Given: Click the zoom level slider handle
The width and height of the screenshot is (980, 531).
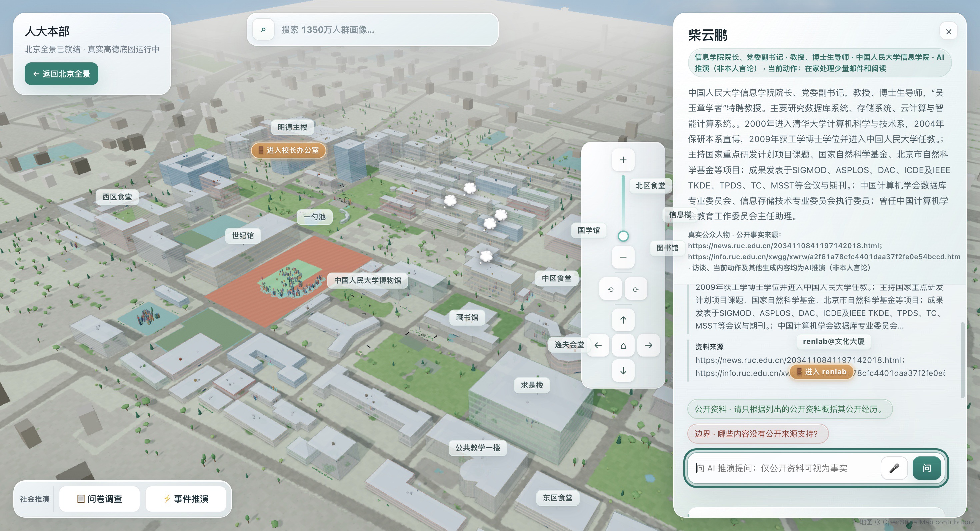Looking at the screenshot, I should coord(623,236).
